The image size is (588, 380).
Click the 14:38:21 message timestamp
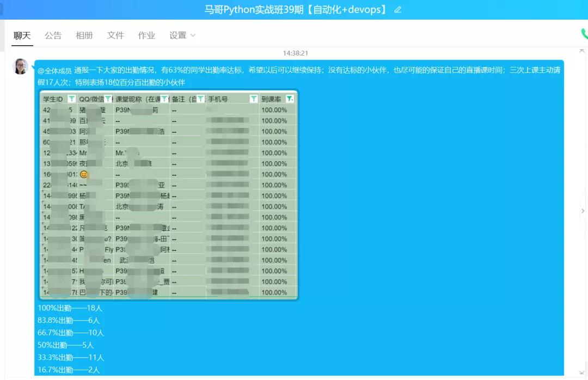296,53
